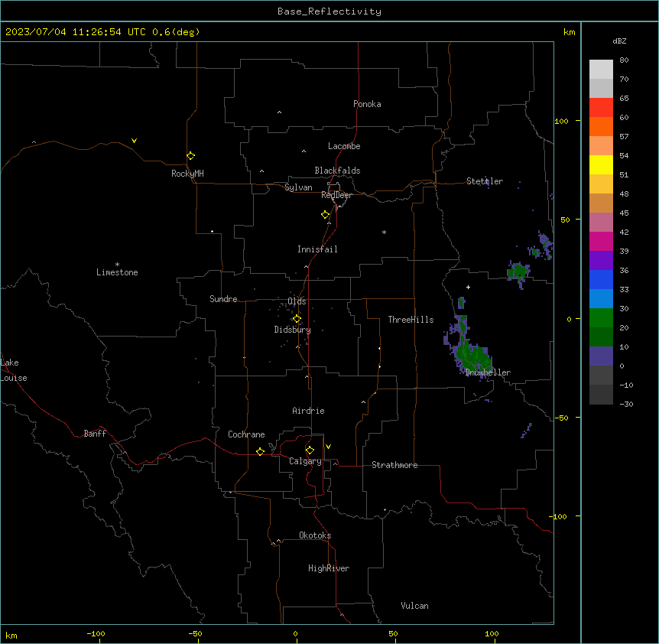Click the Airdrie label

pos(309,411)
